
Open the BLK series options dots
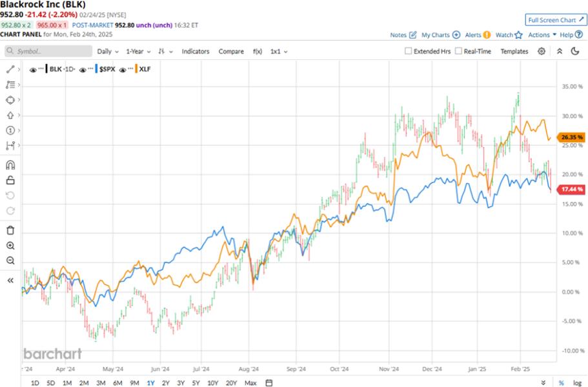[x=41, y=69]
